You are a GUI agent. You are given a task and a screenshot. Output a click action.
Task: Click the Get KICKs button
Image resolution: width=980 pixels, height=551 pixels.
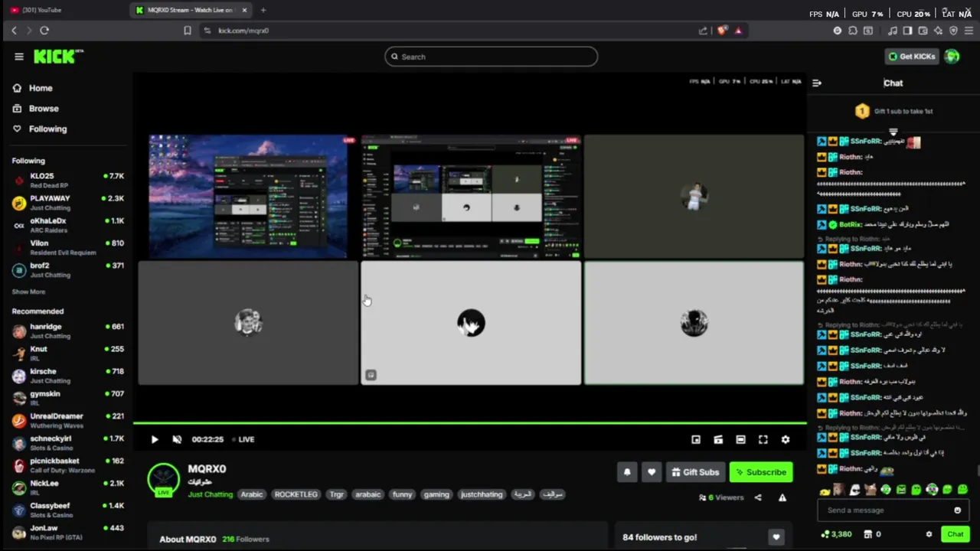click(912, 57)
